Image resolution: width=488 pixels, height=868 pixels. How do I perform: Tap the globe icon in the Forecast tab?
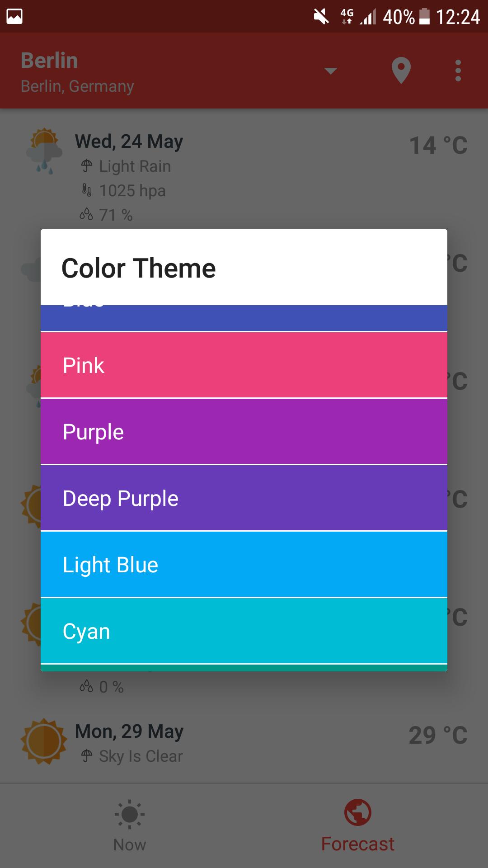[x=357, y=812]
